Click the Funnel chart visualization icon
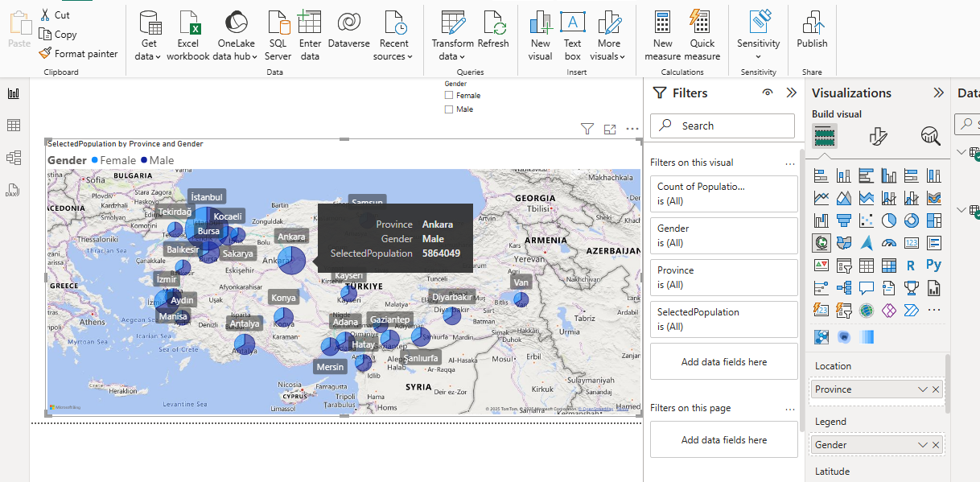 coord(844,220)
